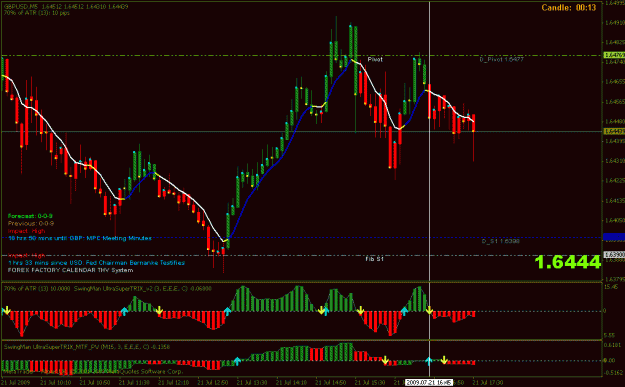
Task: Click the large green 1.6444 price display
Action: [x=568, y=262]
